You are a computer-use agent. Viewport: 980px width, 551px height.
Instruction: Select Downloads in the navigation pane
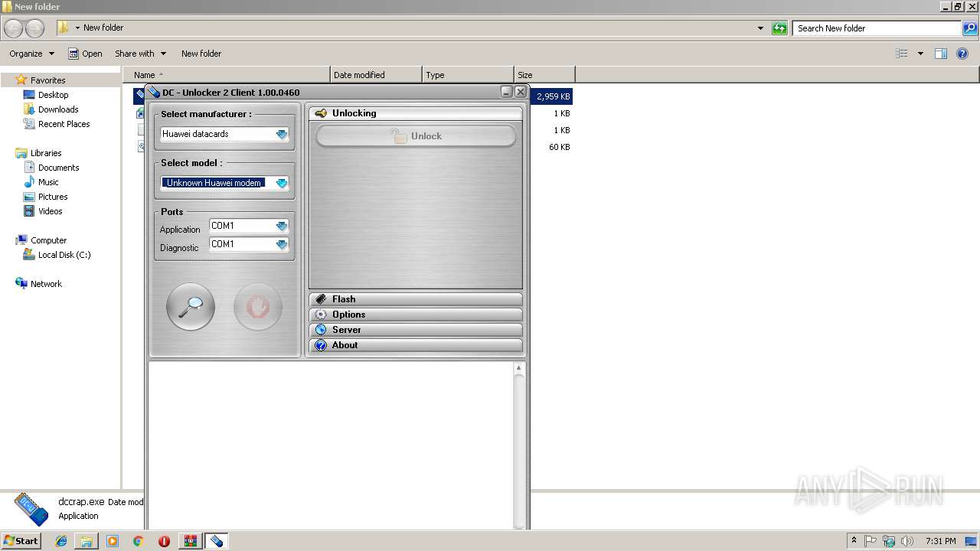click(x=58, y=109)
